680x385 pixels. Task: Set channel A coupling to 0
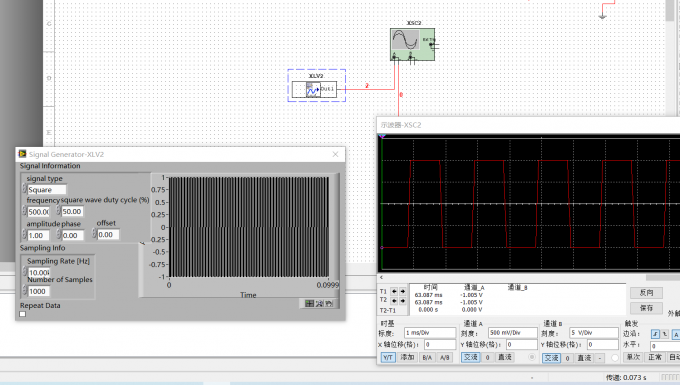487,357
